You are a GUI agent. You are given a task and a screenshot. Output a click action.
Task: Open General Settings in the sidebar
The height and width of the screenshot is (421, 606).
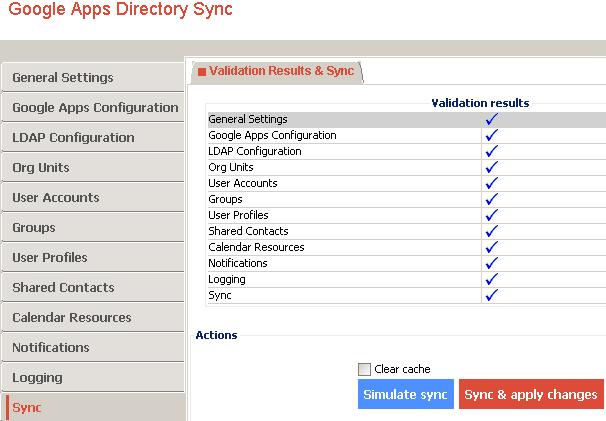[x=93, y=77]
